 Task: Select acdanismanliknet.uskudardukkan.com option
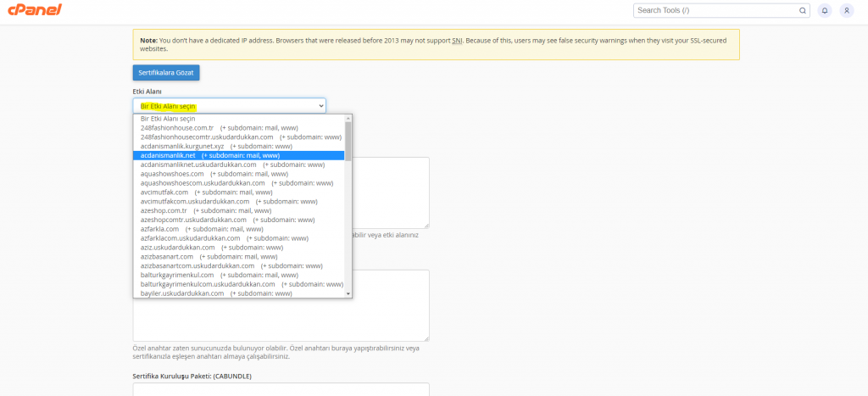(x=238, y=165)
